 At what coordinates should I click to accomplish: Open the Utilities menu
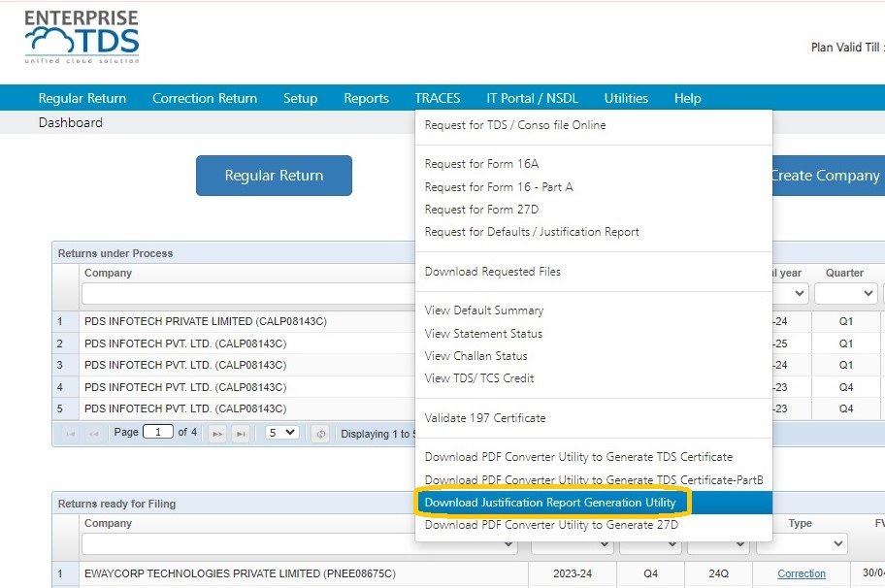tap(625, 98)
